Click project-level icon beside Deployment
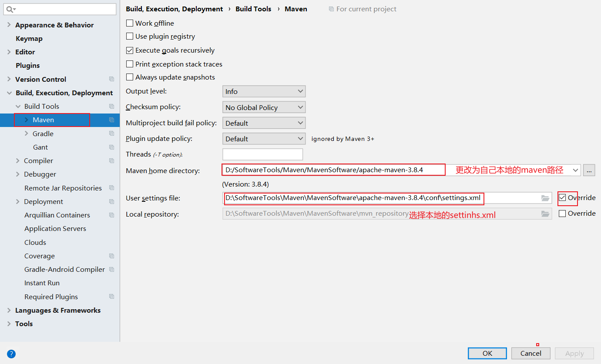This screenshot has height=364, width=601. click(111, 201)
